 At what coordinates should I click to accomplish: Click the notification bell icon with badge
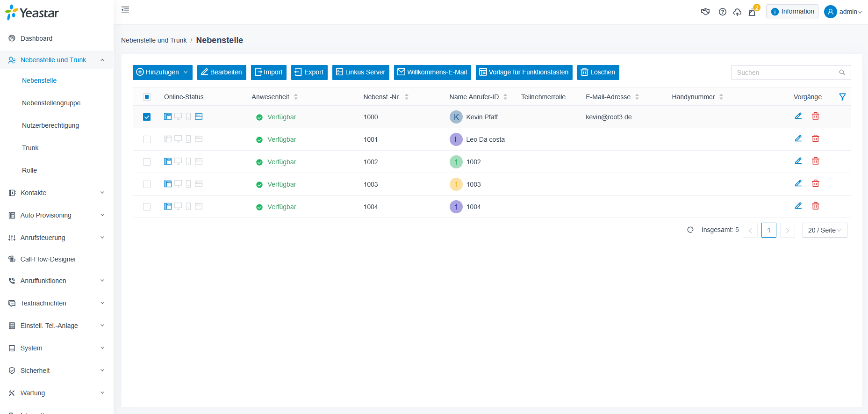point(752,12)
